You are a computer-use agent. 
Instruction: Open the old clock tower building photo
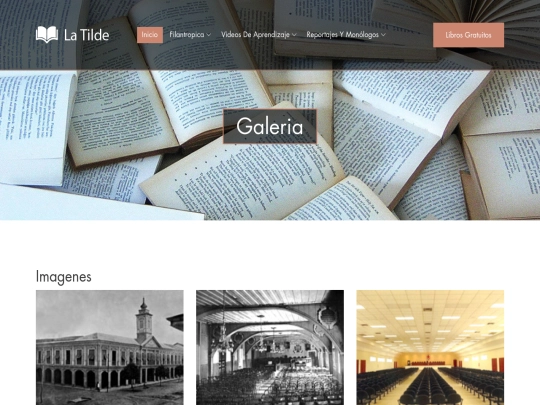coord(110,347)
